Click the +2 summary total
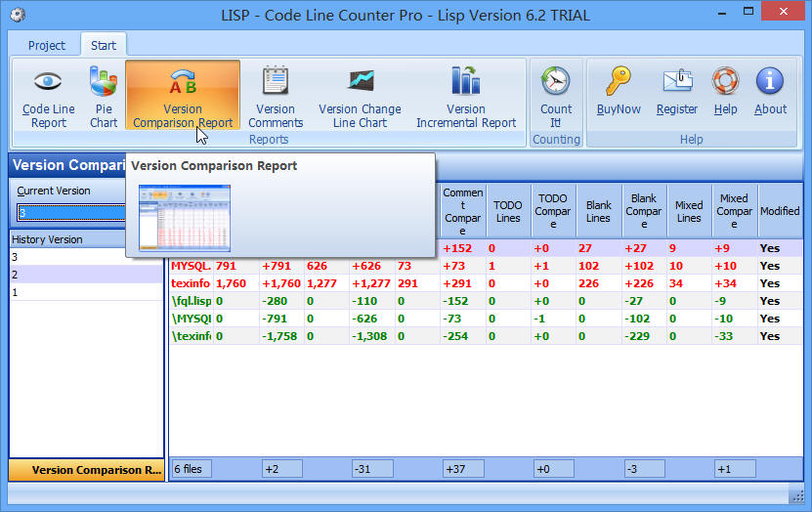Image resolution: width=812 pixels, height=512 pixels. click(282, 469)
